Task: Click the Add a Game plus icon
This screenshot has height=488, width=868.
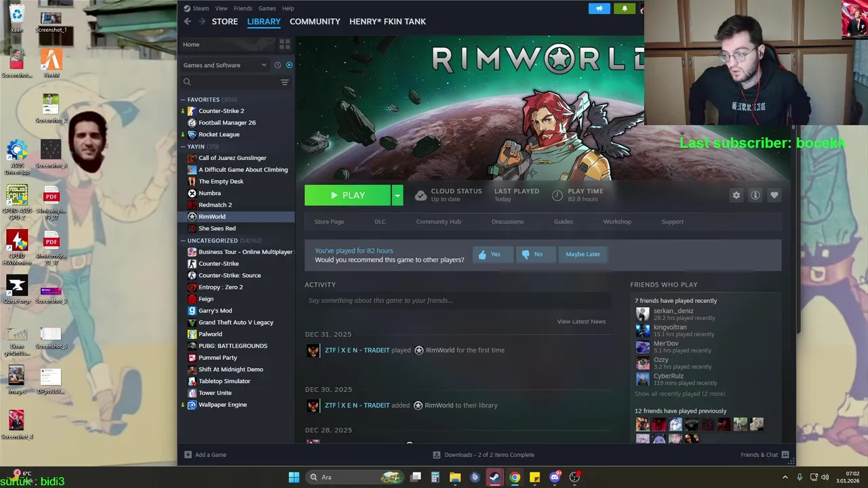Action: 189,455
